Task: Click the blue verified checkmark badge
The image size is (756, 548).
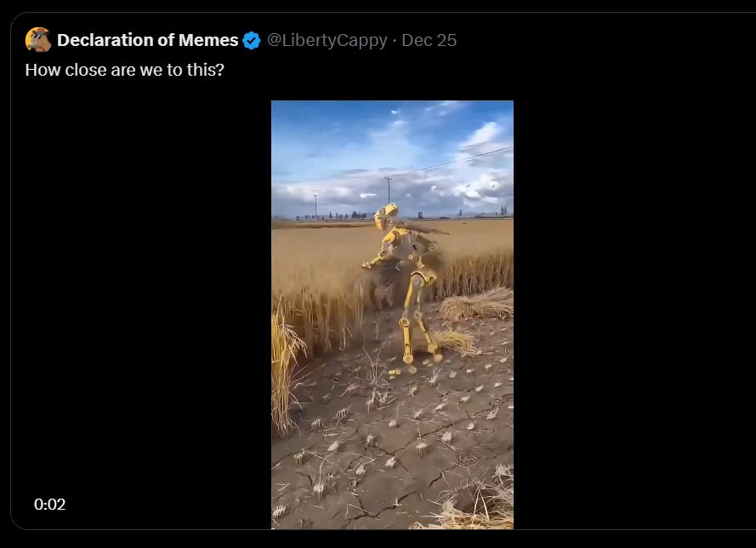Action: coord(251,41)
